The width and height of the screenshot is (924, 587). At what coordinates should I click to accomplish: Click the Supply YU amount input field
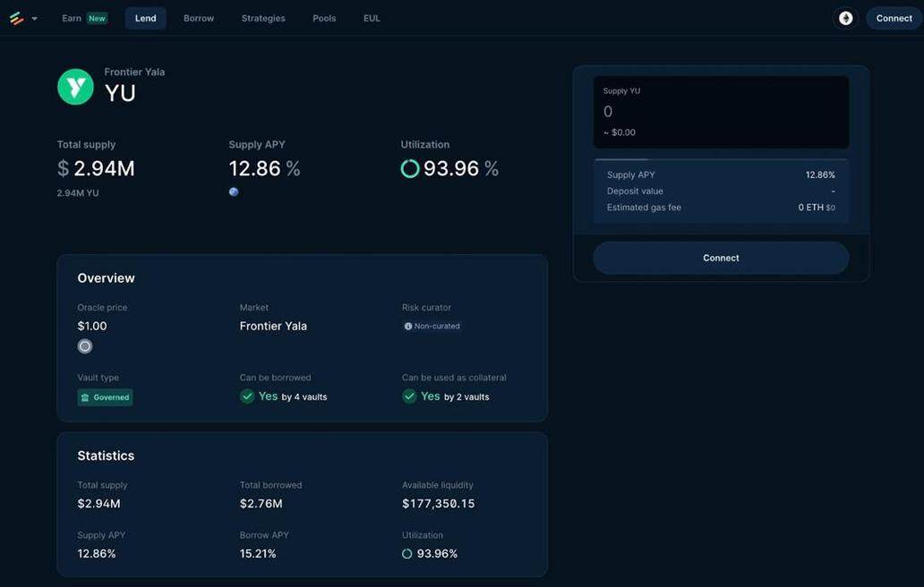coord(721,112)
